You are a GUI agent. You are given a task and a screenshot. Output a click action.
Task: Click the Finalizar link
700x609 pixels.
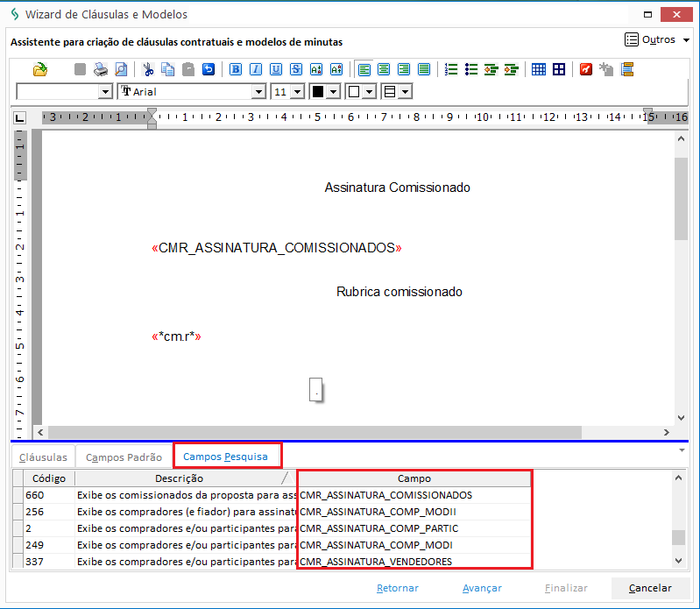[x=566, y=589]
